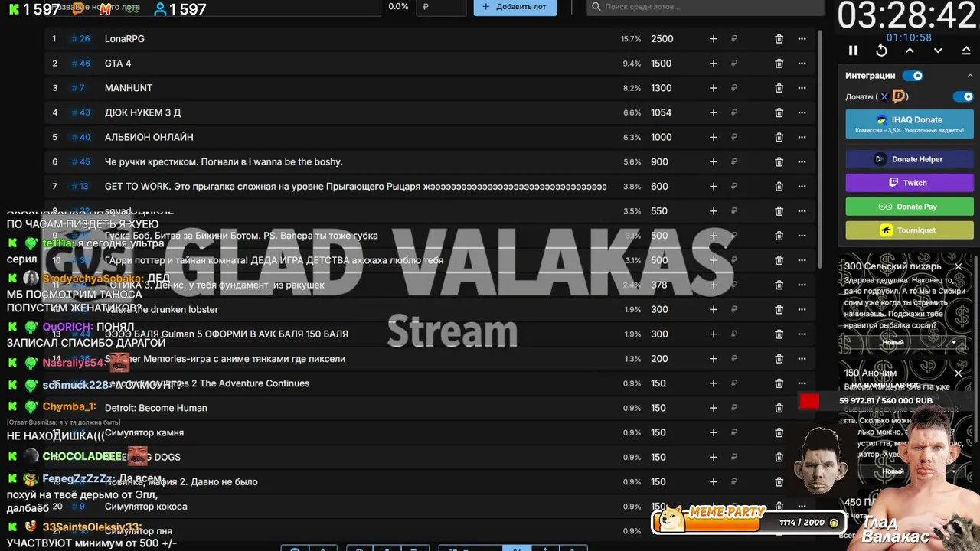Image resolution: width=980 pixels, height=551 pixels.
Task: Connect Twitch integration
Action: pos(910,183)
